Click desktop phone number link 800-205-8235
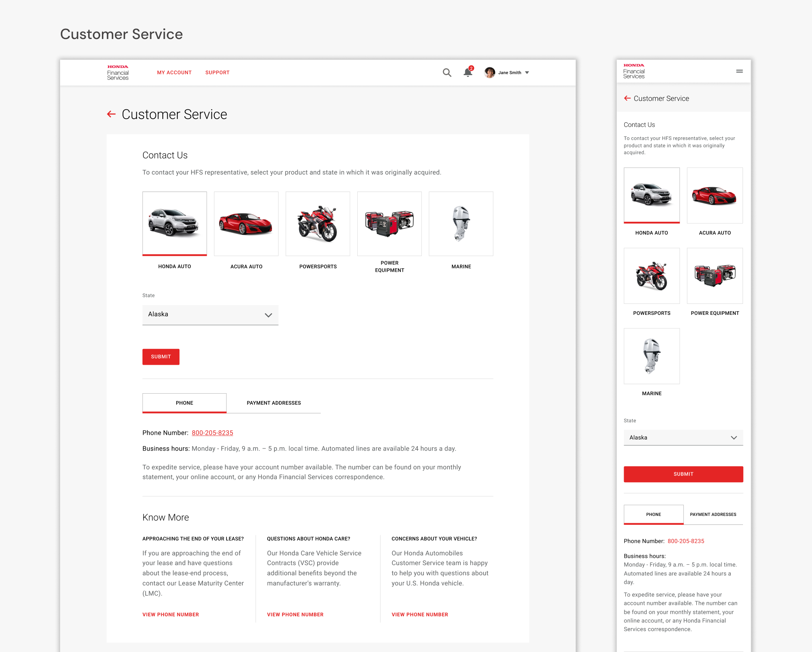The image size is (812, 652). 212,433
